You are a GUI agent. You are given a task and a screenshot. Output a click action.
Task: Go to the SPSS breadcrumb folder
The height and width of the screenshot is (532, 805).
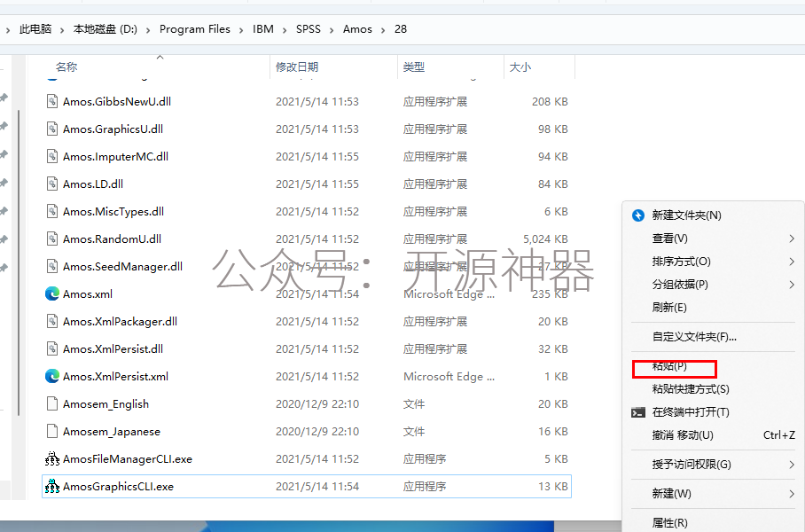pyautogui.click(x=308, y=29)
